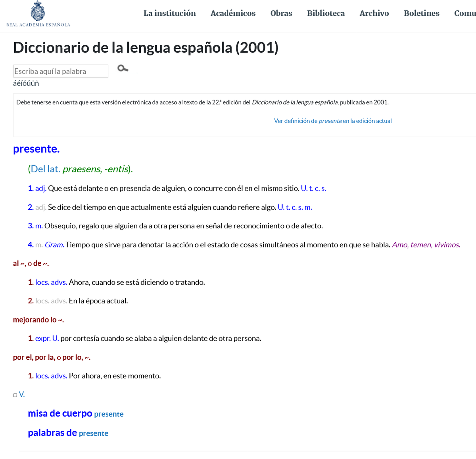The width and height of the screenshot is (476, 459).
Task: Open the Obras menu
Action: (x=281, y=13)
